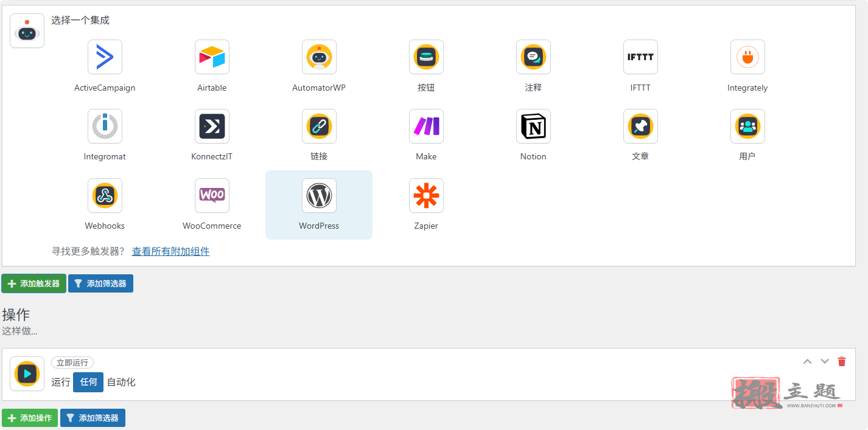Click 添加筛选器 next to 添加触发器
The image size is (868, 430).
pyautogui.click(x=100, y=283)
